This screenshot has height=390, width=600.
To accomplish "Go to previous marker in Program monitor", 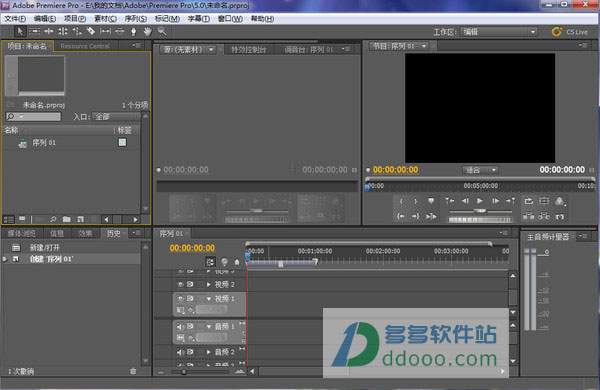I will (x=450, y=201).
